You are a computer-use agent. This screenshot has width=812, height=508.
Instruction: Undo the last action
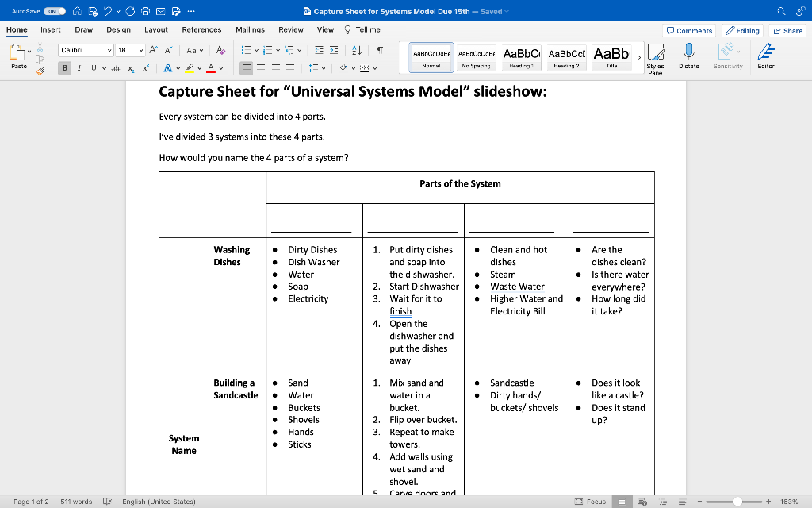108,11
